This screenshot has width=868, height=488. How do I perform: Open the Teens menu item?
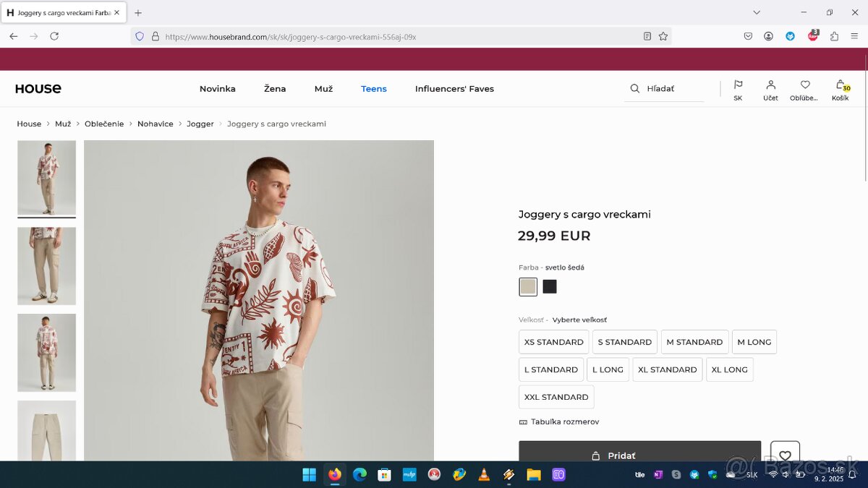tap(374, 89)
